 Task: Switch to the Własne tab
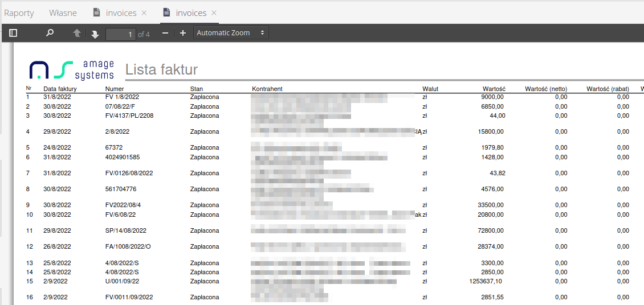click(x=63, y=13)
